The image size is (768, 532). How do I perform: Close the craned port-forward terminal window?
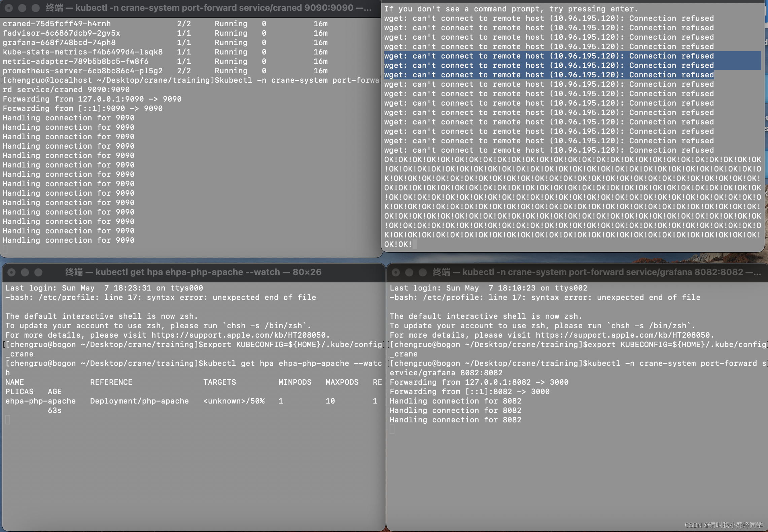[x=9, y=8]
